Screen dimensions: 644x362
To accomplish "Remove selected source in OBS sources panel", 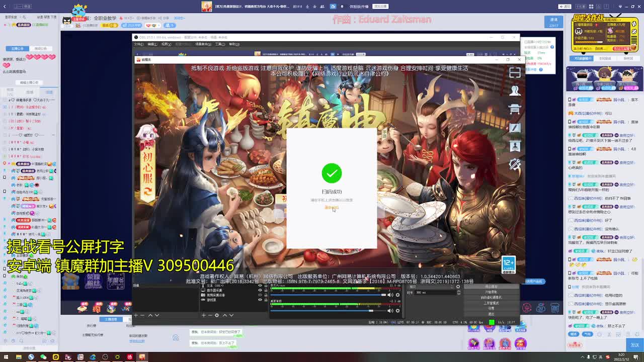I will pyautogui.click(x=210, y=315).
